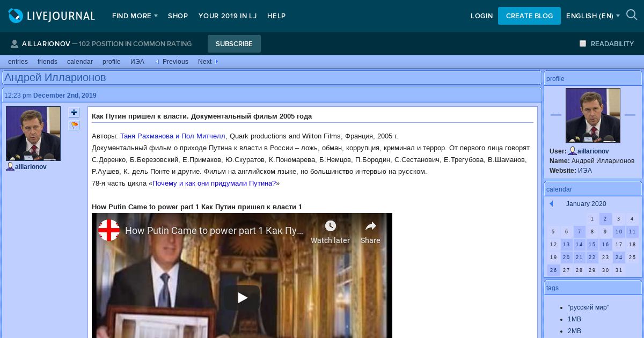Click the userhead icon in the profile panel

tap(573, 151)
